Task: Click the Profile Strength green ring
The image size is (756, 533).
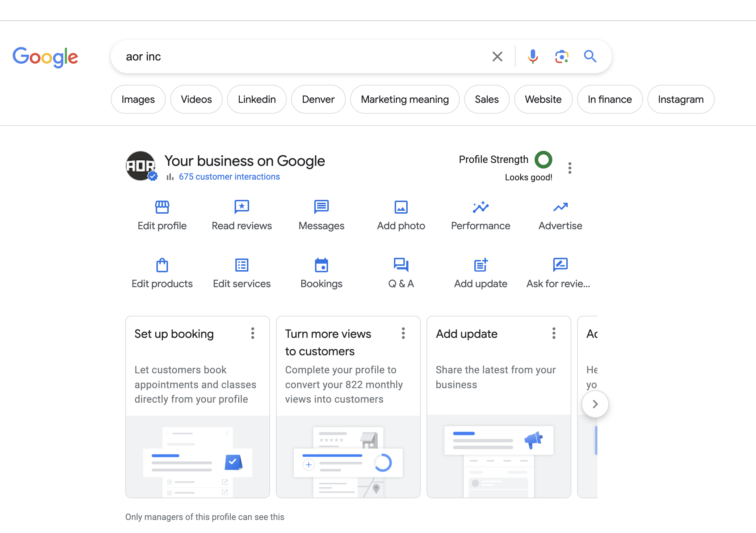Action: pos(543,160)
